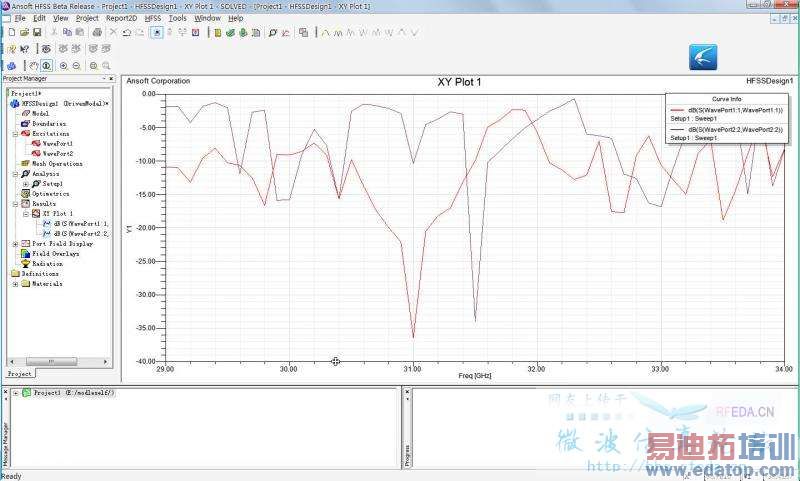The width and height of the screenshot is (800, 481).
Task: Open the HFSS menu
Action: point(153,18)
